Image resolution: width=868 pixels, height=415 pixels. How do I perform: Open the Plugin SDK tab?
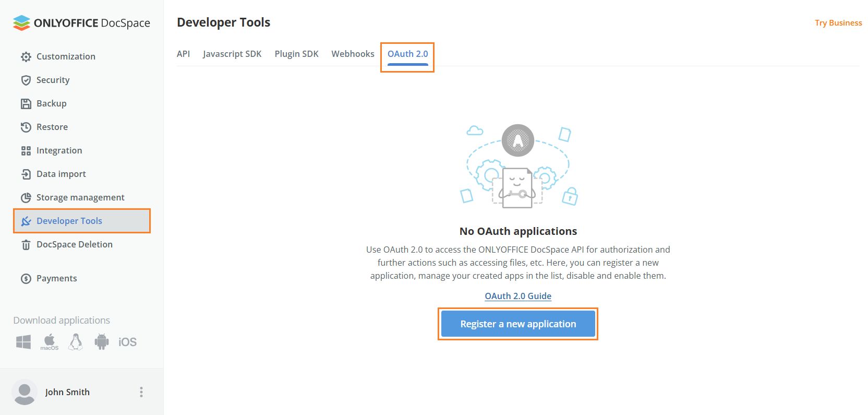296,54
